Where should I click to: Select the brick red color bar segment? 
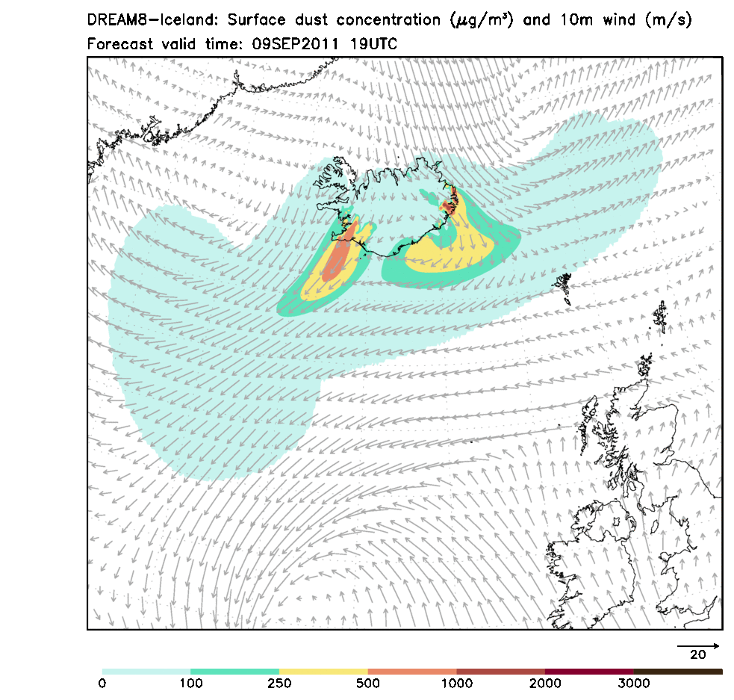click(500, 672)
